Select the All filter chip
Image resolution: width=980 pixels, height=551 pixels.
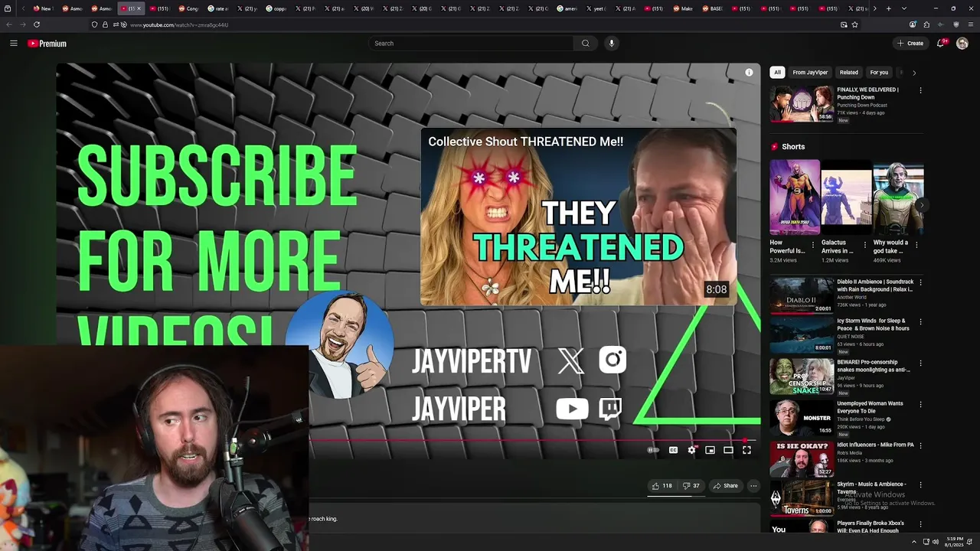click(x=777, y=73)
